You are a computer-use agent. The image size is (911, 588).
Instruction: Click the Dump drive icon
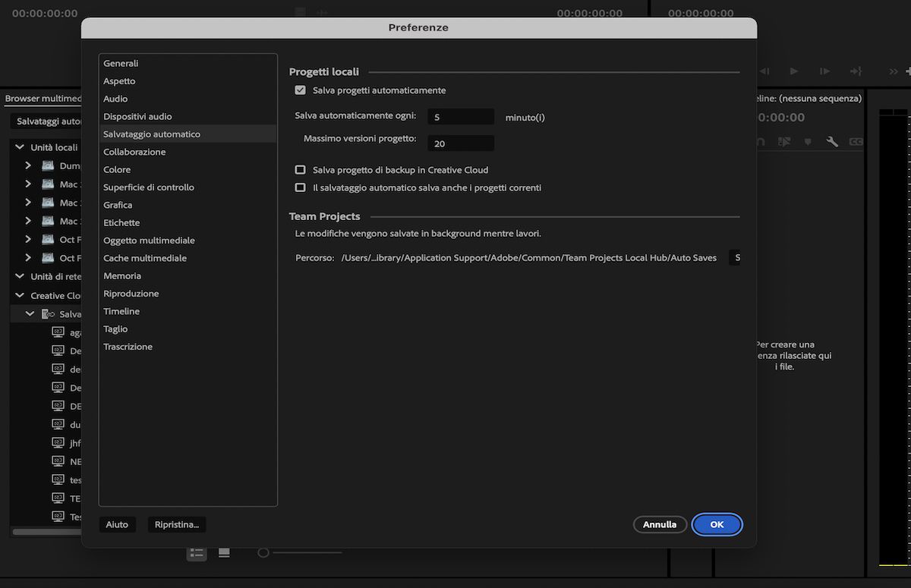pyautogui.click(x=48, y=165)
